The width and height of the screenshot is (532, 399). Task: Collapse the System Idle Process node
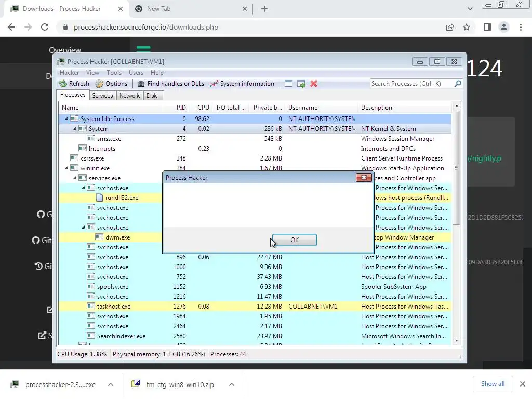coord(66,119)
